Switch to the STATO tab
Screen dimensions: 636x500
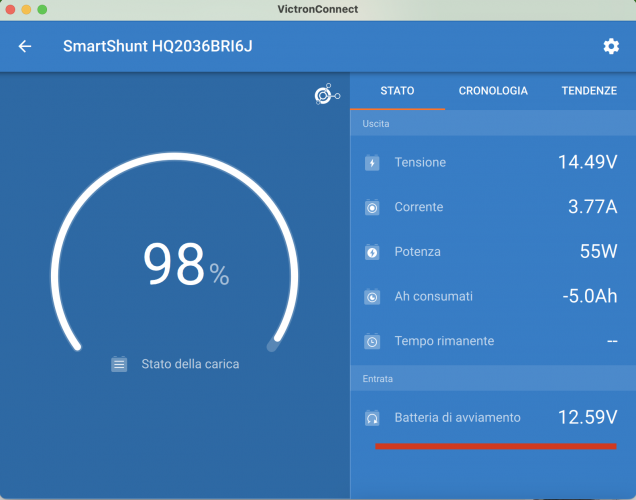[x=397, y=90]
